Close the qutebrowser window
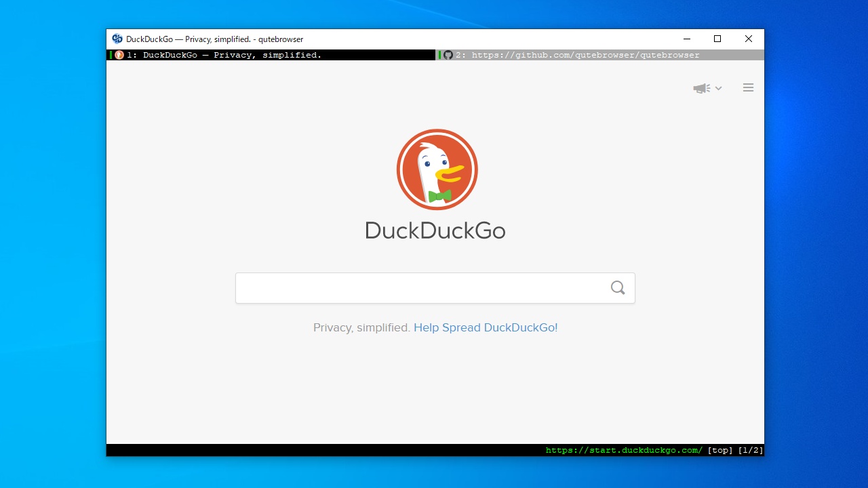Screen dimensions: 868x488 pos(749,39)
